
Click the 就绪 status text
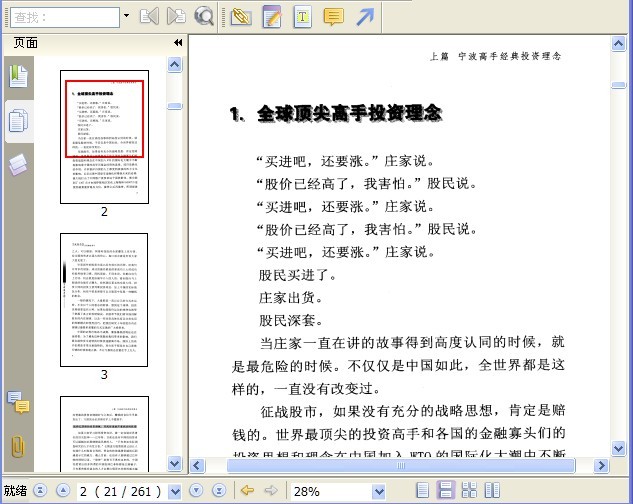tap(15, 491)
